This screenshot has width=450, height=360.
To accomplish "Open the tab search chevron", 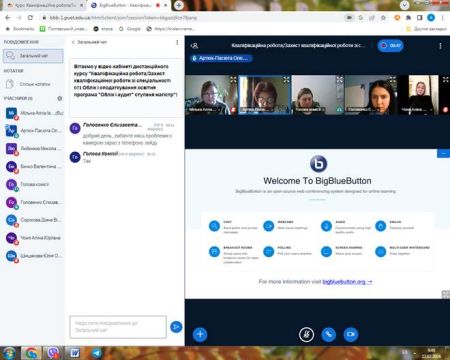I will [x=405, y=5].
